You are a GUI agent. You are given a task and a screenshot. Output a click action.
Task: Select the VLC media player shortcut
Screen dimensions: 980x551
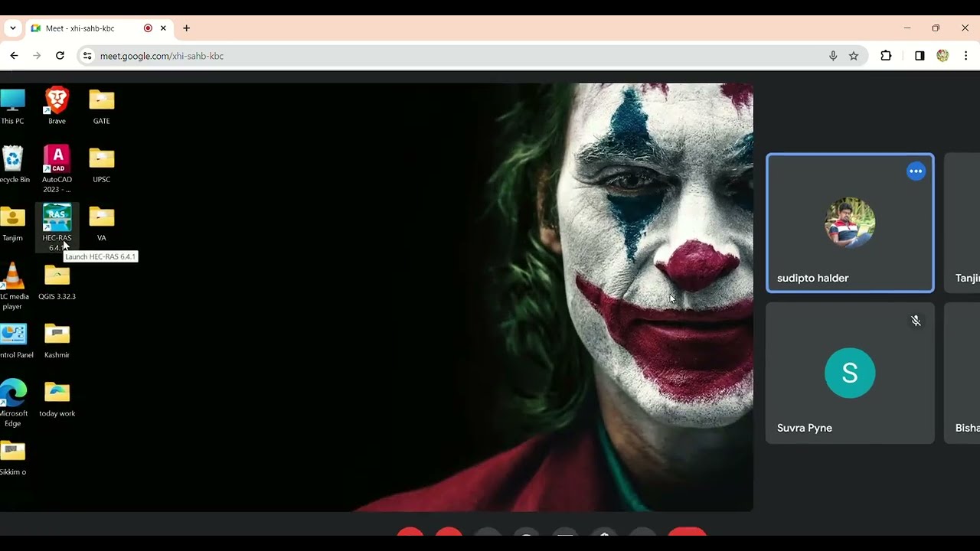12,286
